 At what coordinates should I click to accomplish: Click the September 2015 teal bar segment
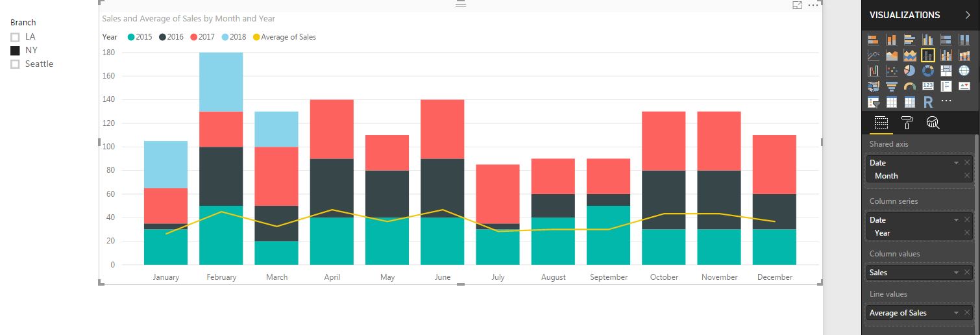coord(609,235)
